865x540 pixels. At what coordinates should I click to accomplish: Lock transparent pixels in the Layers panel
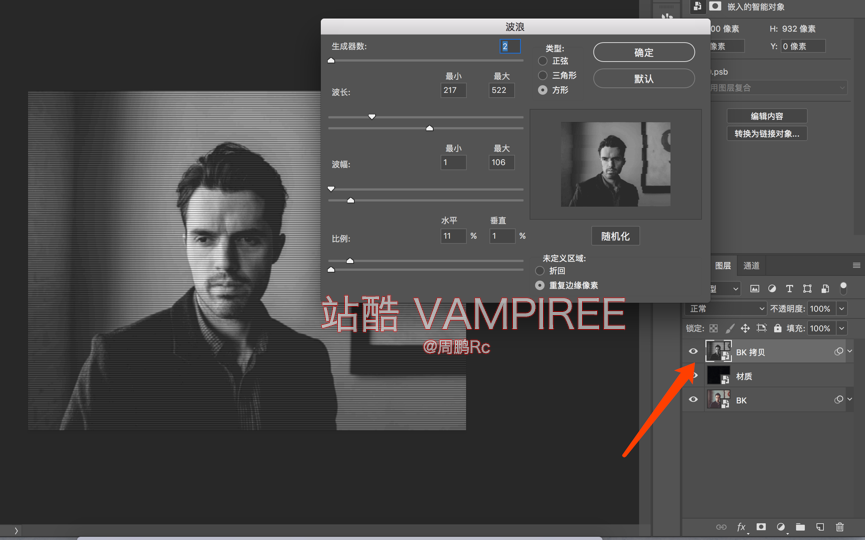click(x=714, y=328)
